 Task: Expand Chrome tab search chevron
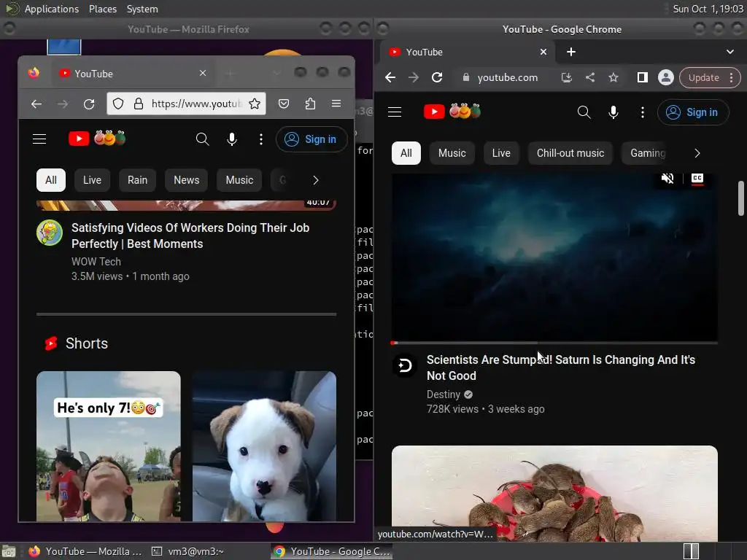pos(729,52)
